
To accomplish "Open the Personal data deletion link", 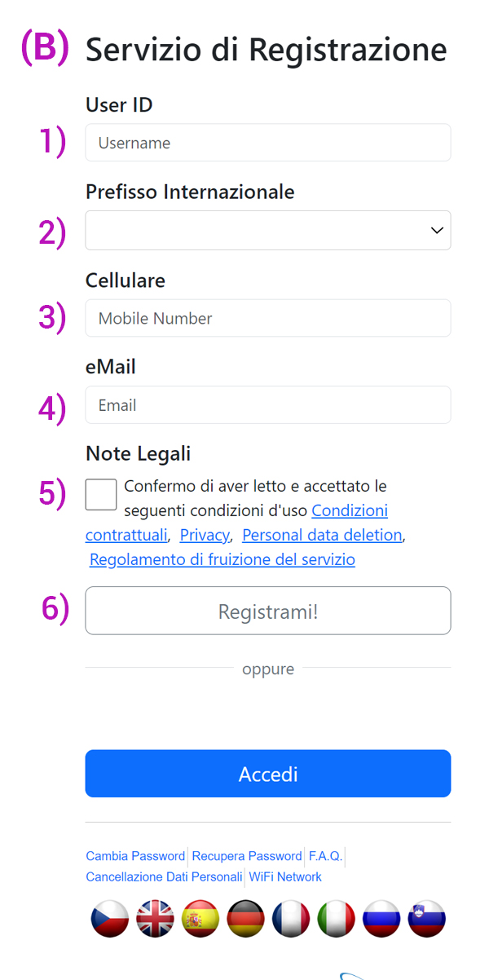I will coord(322,535).
